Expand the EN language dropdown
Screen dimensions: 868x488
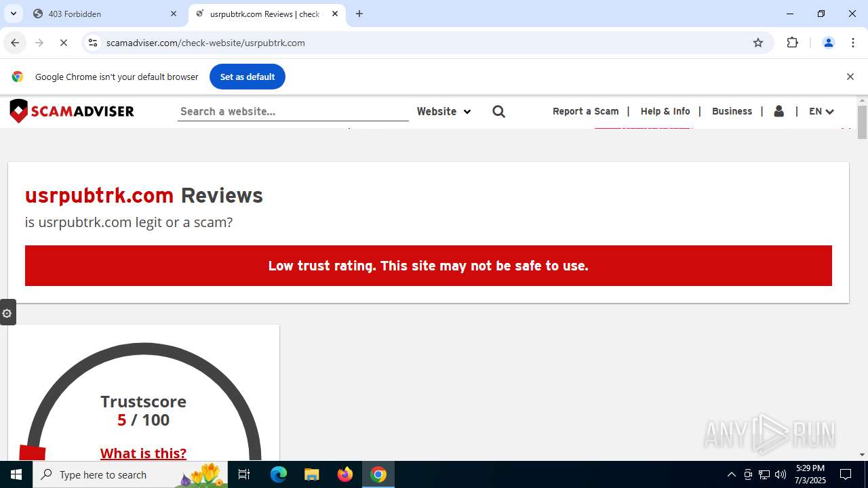821,111
